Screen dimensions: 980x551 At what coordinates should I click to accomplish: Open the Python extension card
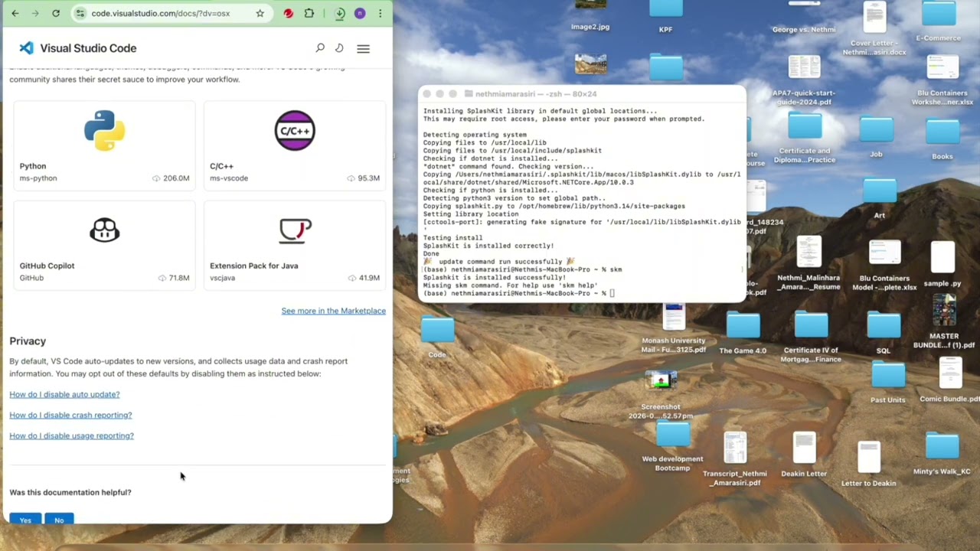point(104,145)
